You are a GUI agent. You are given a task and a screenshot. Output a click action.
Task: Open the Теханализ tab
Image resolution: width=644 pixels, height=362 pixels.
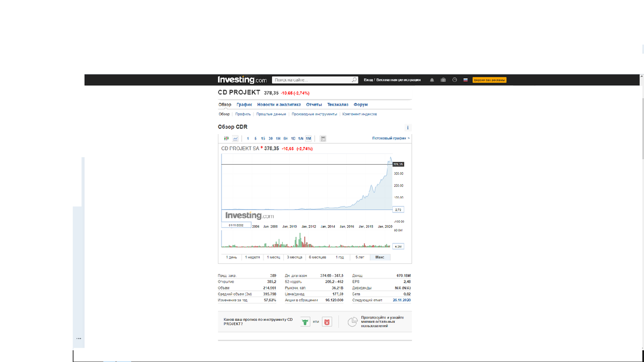pos(338,105)
